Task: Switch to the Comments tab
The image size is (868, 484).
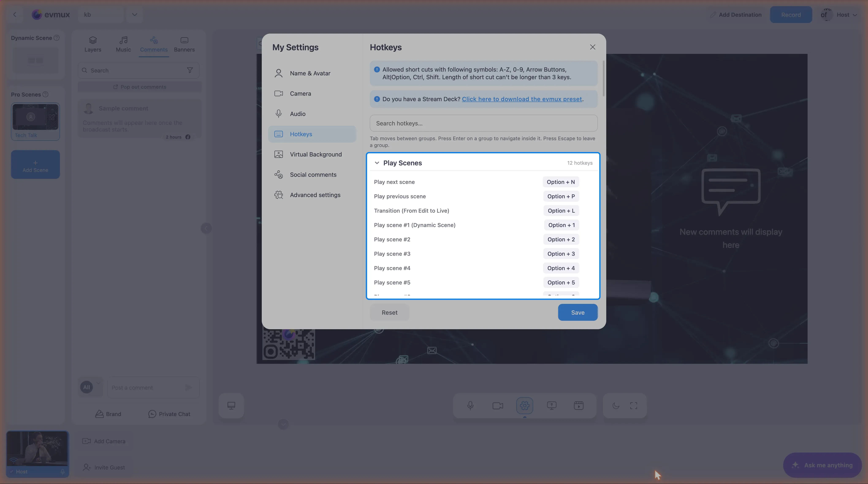Action: [154, 45]
